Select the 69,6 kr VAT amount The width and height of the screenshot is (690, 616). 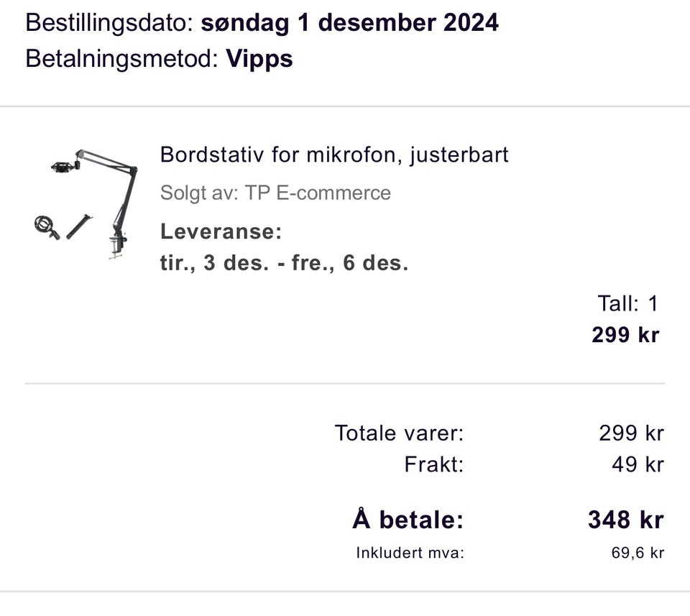coord(638,553)
